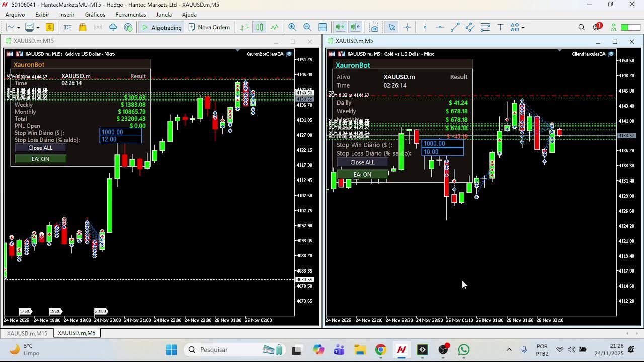The image size is (644, 362).
Task: Tile chart windows with grid icon
Action: point(323,27)
